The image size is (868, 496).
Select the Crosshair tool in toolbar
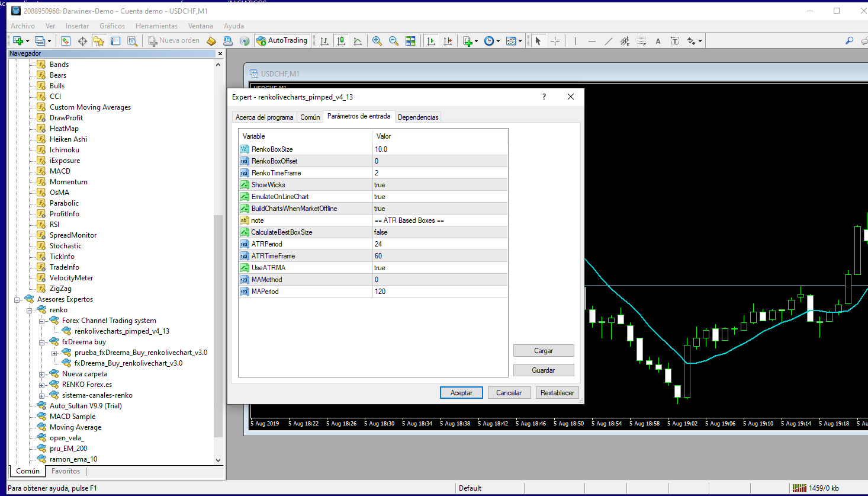coord(555,41)
